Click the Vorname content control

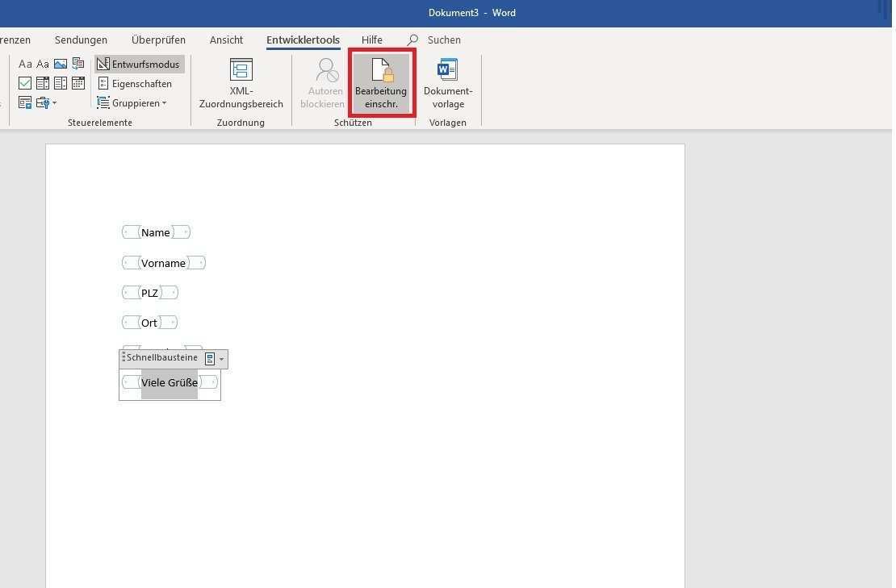point(163,263)
